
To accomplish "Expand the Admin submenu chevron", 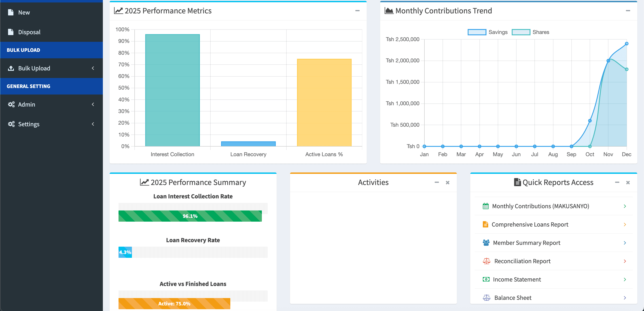I will [93, 104].
